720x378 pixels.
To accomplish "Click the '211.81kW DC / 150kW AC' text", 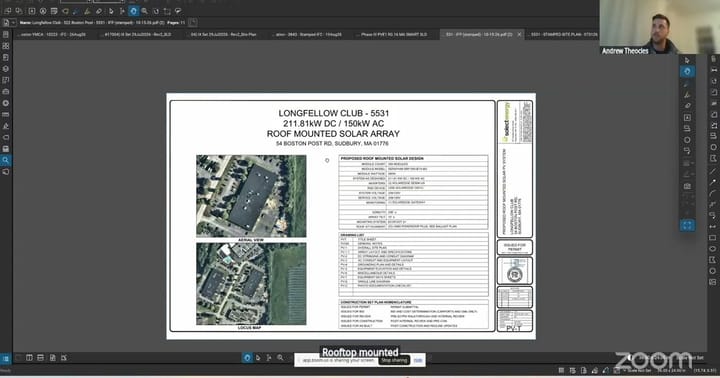I will [x=334, y=124].
